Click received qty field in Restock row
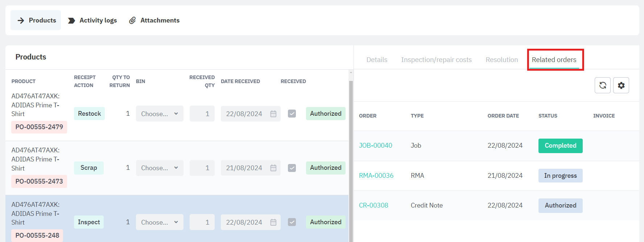 click(202, 114)
